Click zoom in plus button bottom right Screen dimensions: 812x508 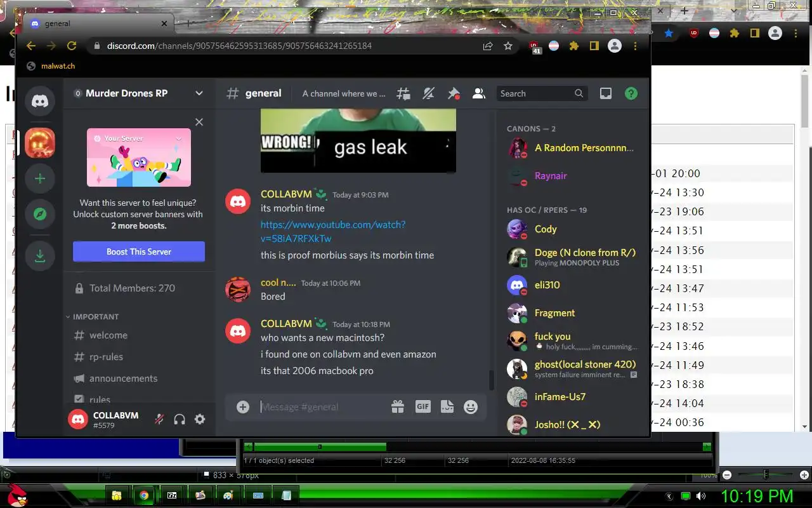click(804, 475)
